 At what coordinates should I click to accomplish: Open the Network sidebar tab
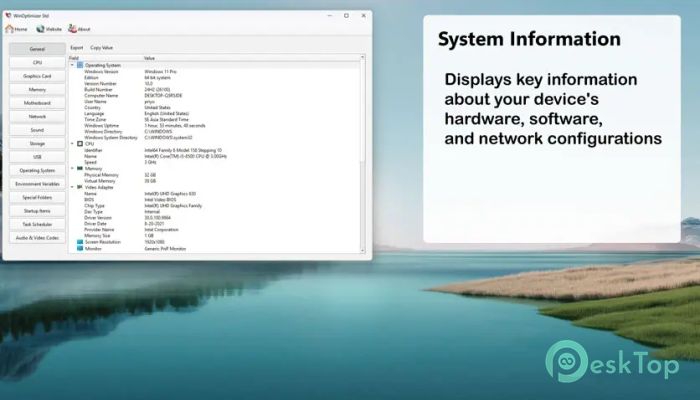(x=38, y=117)
